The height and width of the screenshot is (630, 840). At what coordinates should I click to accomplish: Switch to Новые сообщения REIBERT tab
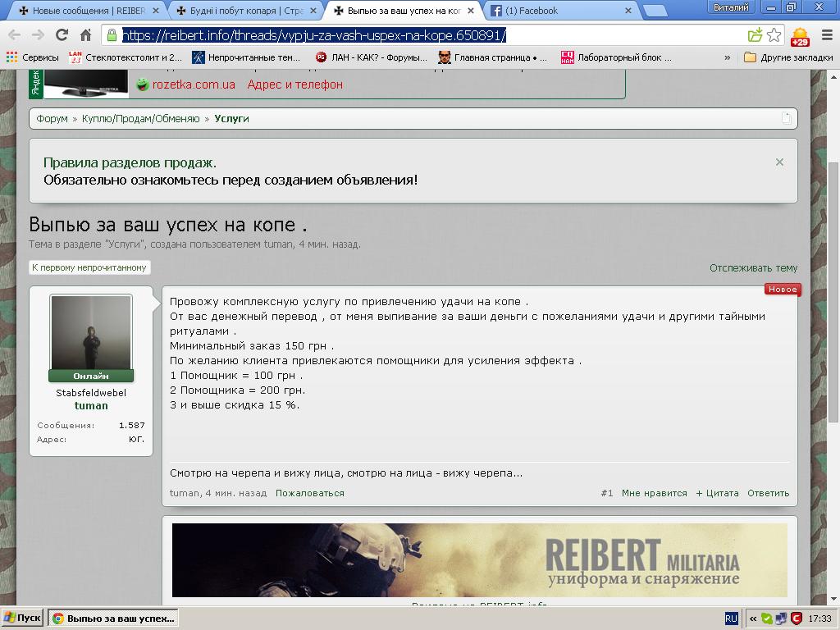click(82, 11)
